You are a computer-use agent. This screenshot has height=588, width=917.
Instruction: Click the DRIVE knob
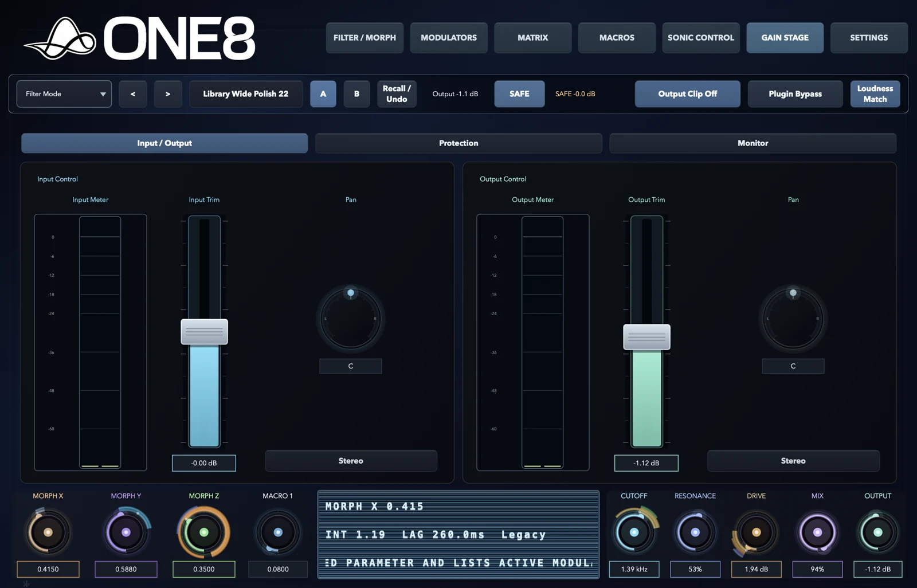(x=756, y=532)
